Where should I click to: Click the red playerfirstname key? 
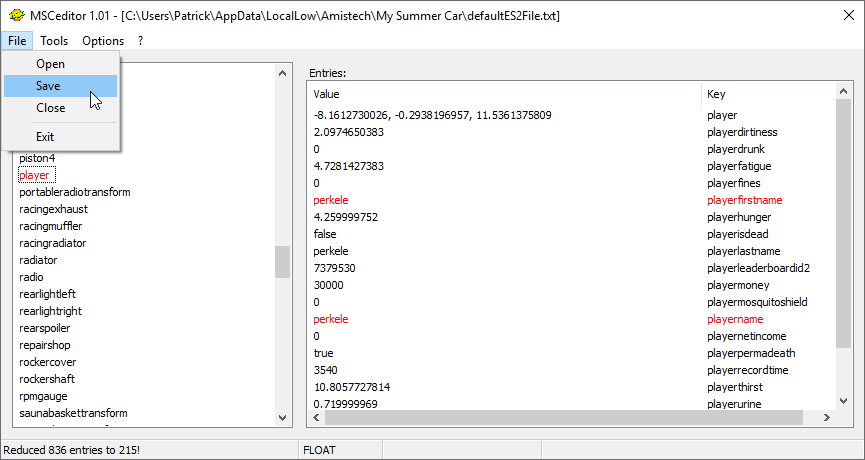(745, 201)
